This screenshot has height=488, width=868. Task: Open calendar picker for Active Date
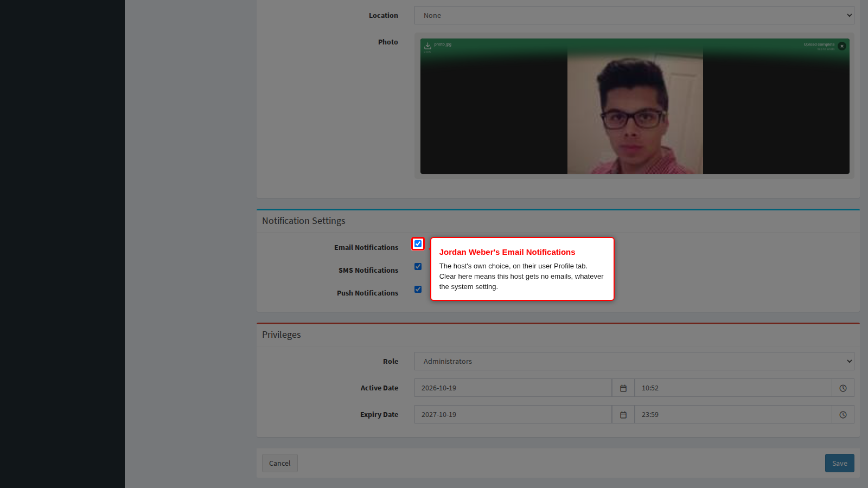coord(623,388)
